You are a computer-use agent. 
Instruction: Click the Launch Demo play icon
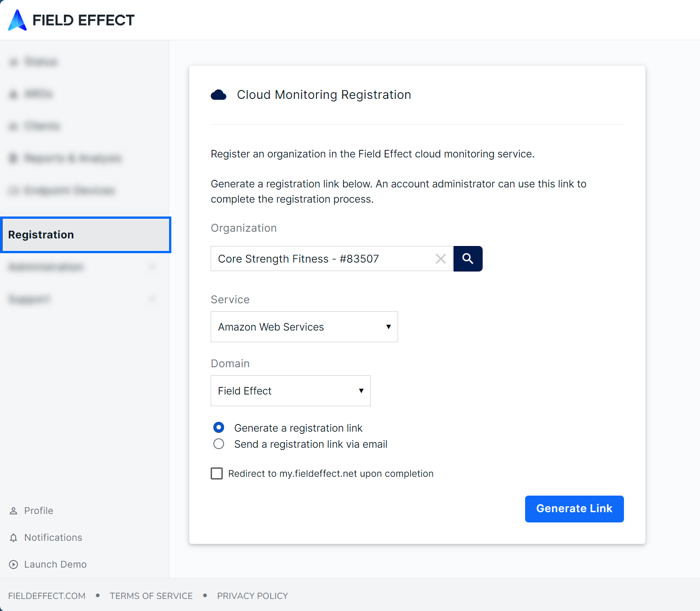tap(13, 564)
